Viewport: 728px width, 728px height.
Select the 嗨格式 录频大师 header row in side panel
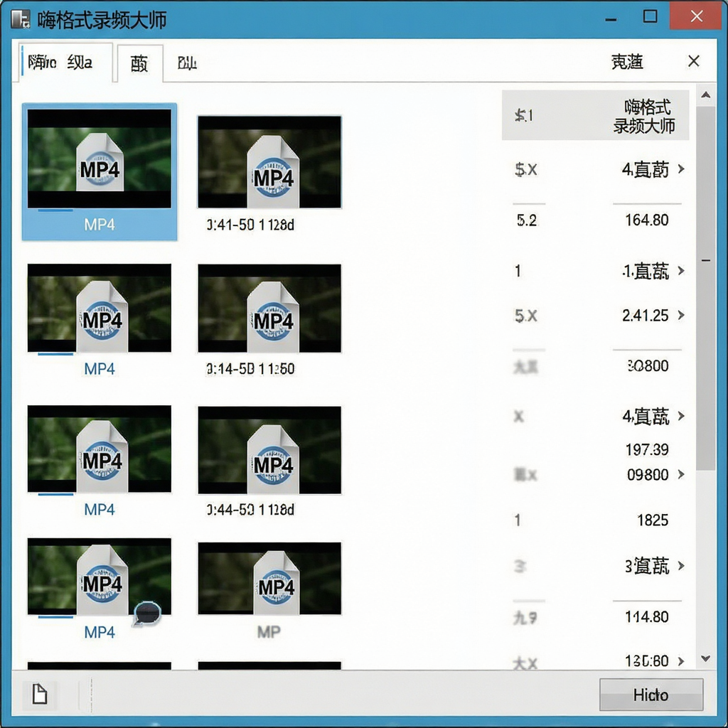pos(595,115)
